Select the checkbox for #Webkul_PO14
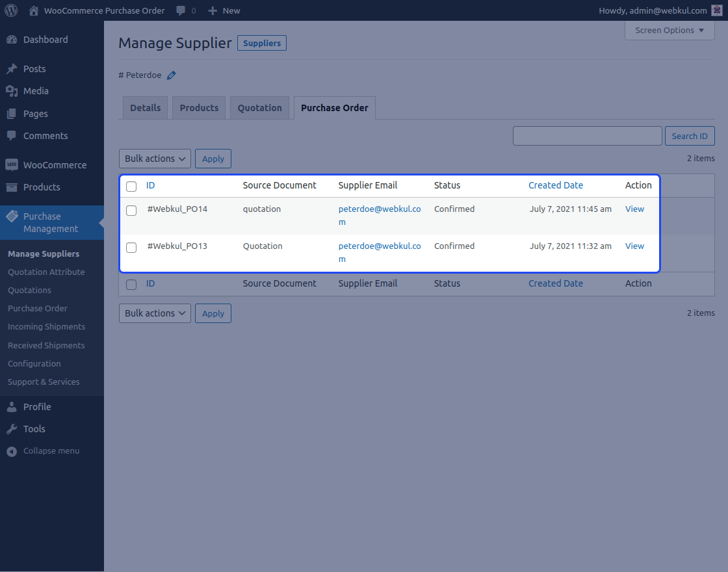The width and height of the screenshot is (728, 572). coord(131,211)
